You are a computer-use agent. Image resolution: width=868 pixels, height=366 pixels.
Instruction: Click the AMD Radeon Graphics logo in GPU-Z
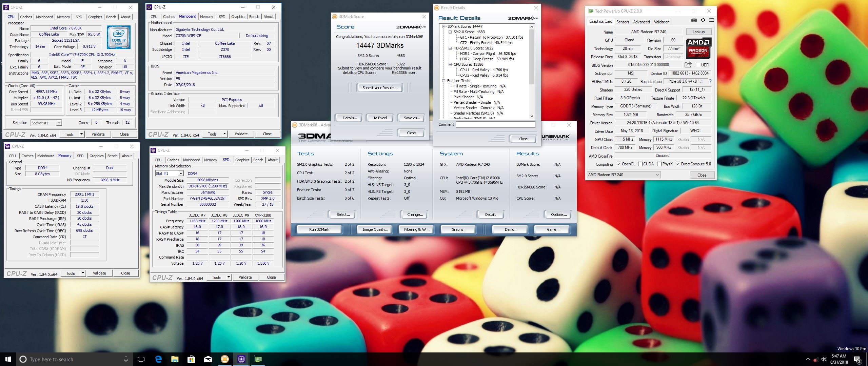pos(698,48)
